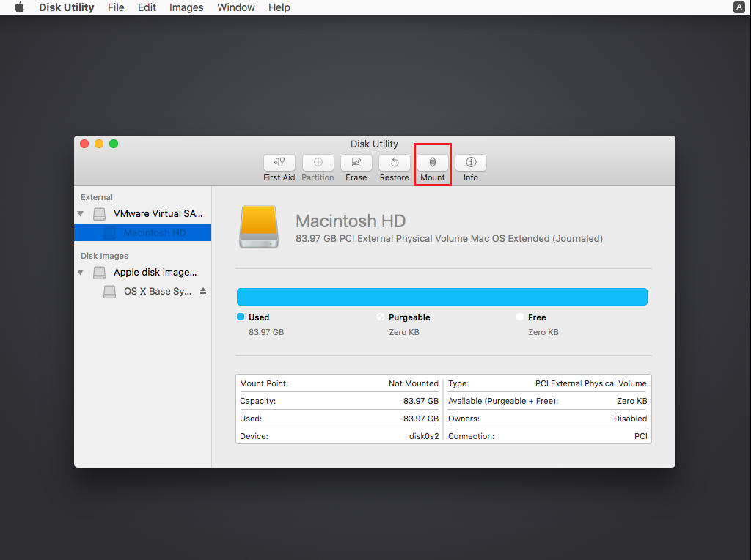
Task: Click the large Macintosh HD drive icon
Action: [259, 226]
